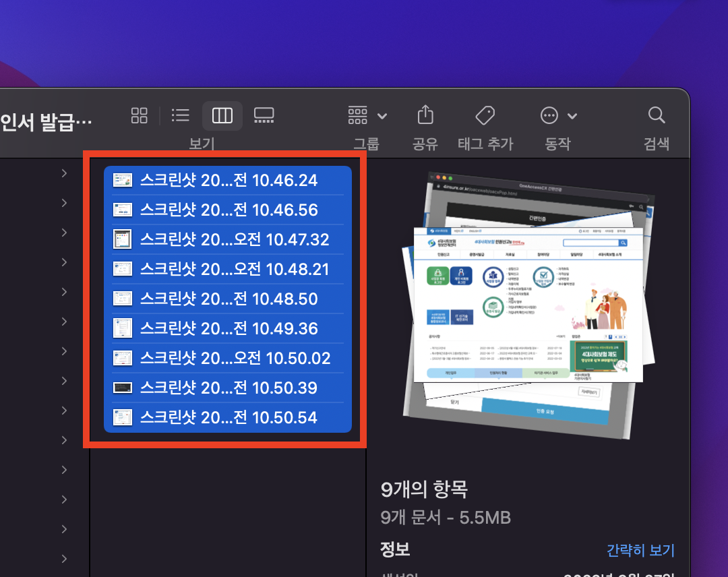This screenshot has width=728, height=577.
Task: Select file 스크린샷 ending 10.50.02
Action: point(228,359)
